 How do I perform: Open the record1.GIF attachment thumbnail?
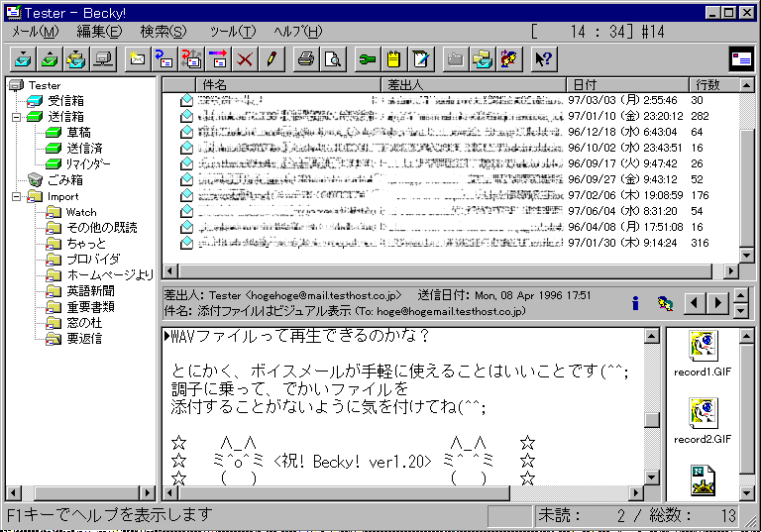point(702,357)
